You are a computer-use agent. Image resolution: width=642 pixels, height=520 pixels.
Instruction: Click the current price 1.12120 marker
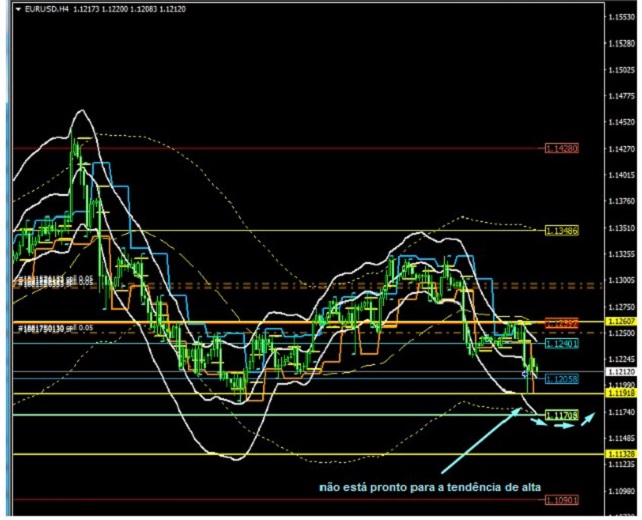(622, 371)
